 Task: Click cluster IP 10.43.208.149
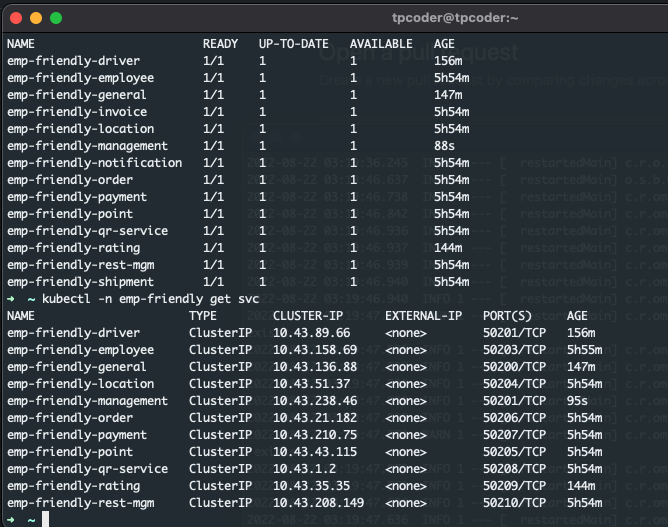point(318,504)
